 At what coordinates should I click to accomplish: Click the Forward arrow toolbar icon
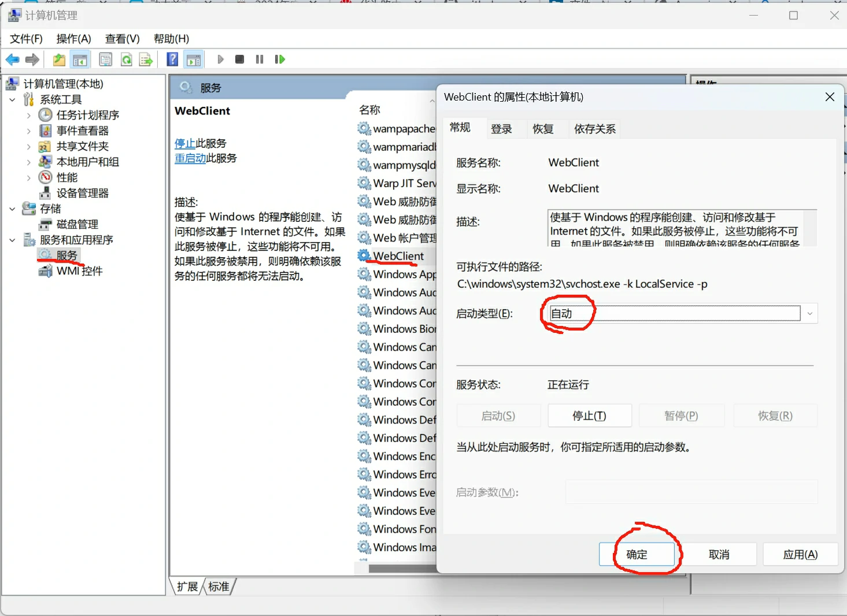(x=32, y=60)
